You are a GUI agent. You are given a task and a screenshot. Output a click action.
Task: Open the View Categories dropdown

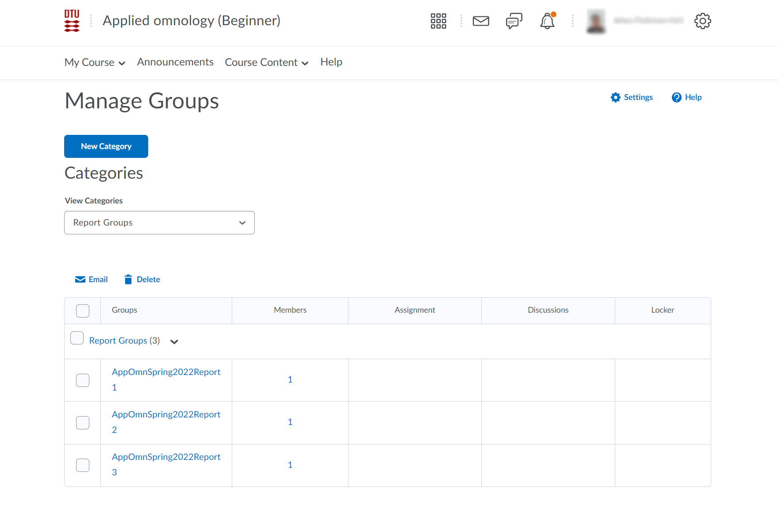click(159, 222)
